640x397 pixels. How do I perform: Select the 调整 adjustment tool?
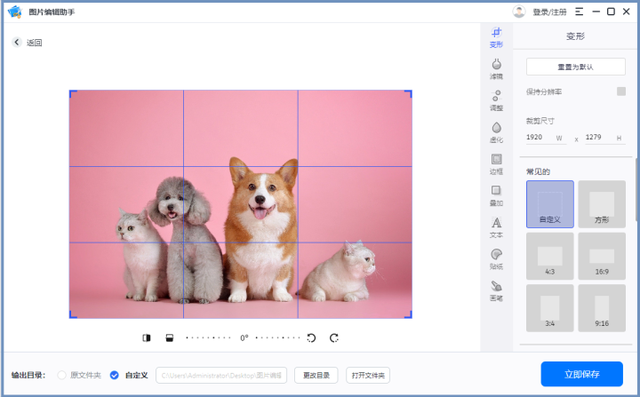pos(496,101)
